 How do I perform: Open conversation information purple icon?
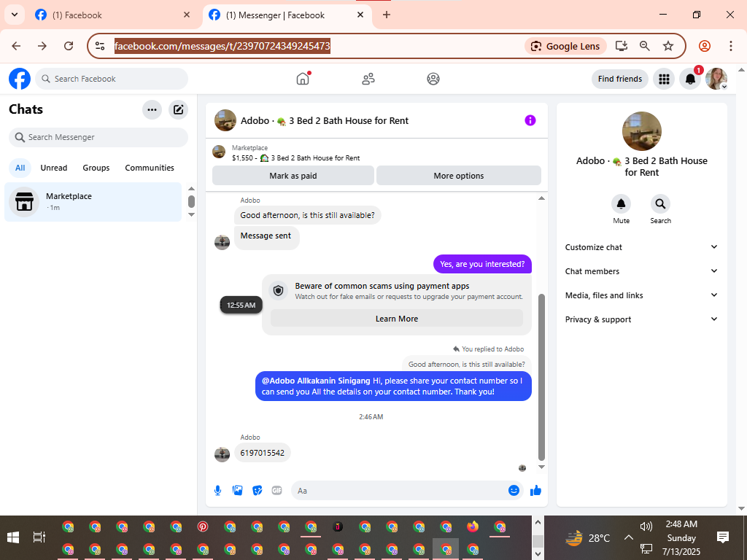click(530, 120)
